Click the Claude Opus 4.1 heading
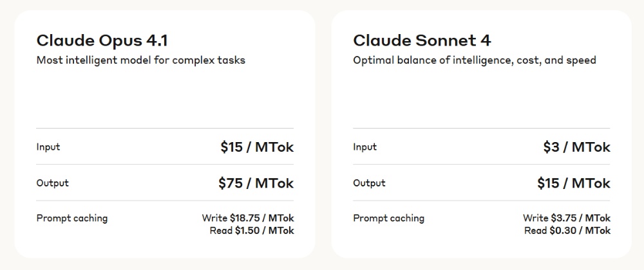 pos(102,40)
